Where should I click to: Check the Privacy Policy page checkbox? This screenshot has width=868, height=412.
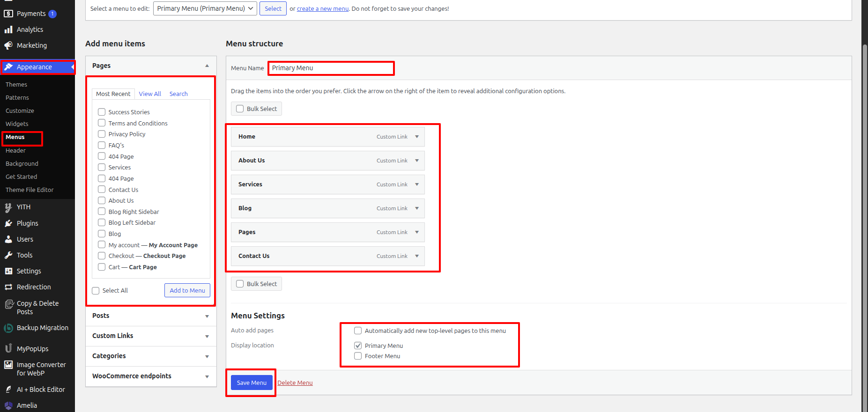point(102,134)
